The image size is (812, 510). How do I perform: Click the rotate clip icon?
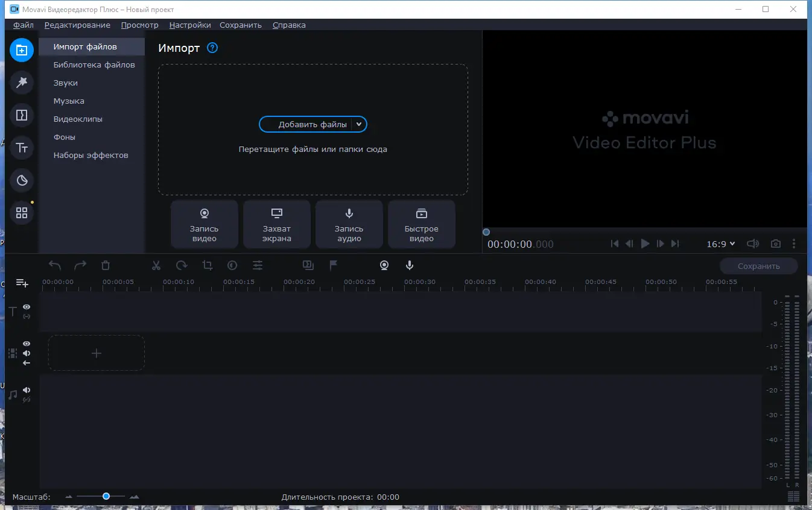click(182, 265)
